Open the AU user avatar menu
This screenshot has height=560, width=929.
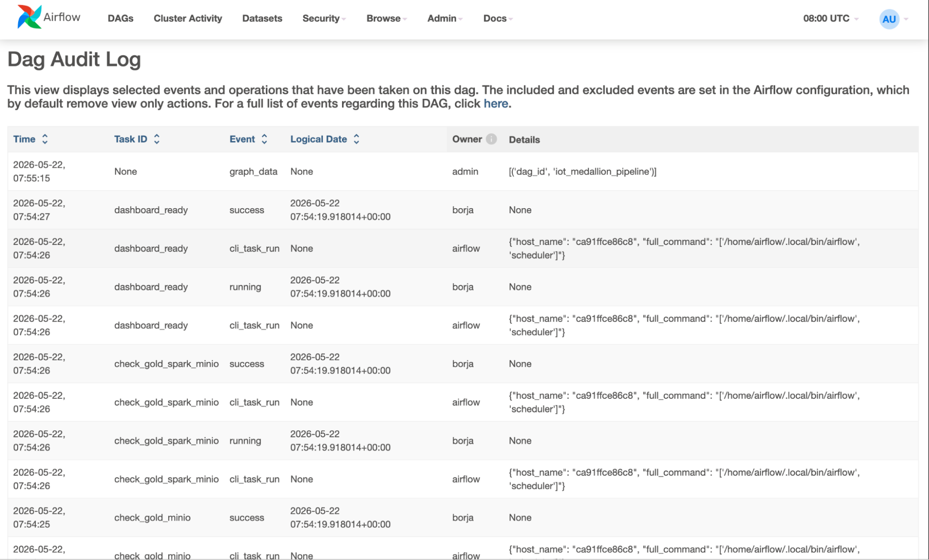tap(889, 19)
